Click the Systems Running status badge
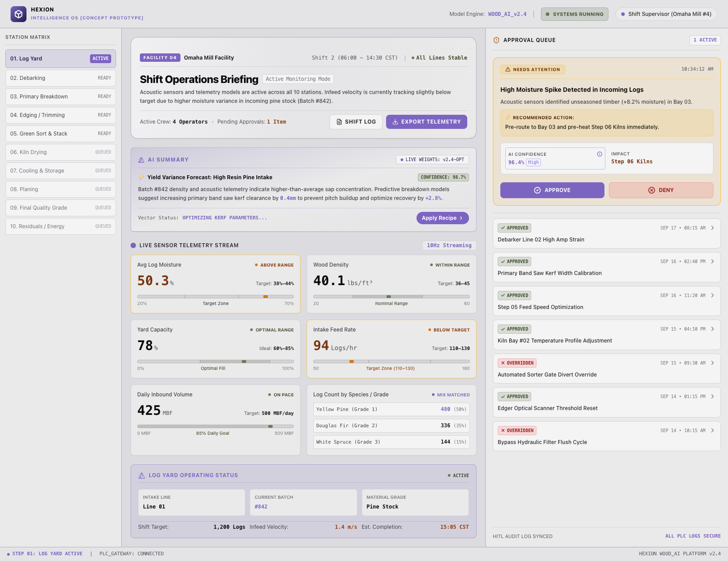The image size is (728, 561). click(574, 14)
